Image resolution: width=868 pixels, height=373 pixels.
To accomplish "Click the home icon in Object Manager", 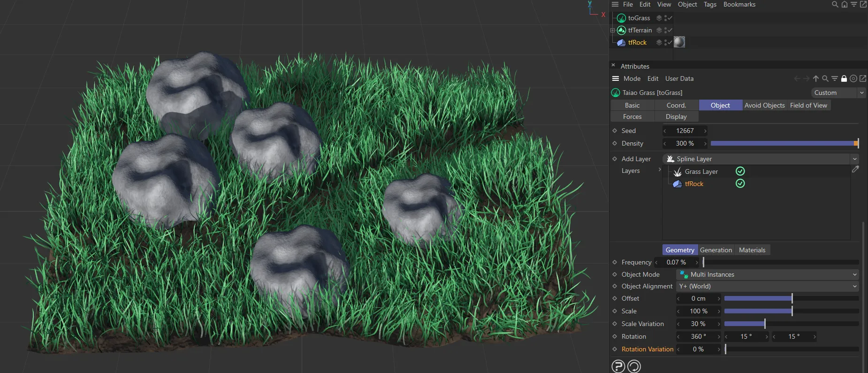I will coord(845,4).
